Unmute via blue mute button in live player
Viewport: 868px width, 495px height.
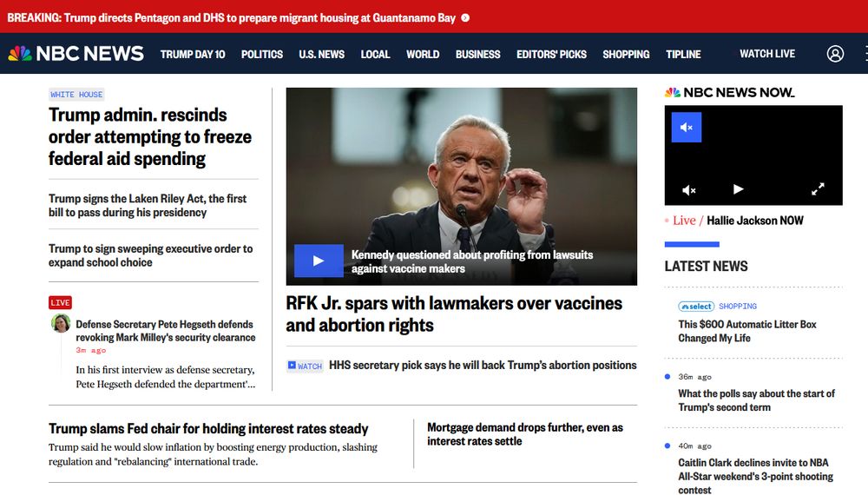[x=687, y=128]
